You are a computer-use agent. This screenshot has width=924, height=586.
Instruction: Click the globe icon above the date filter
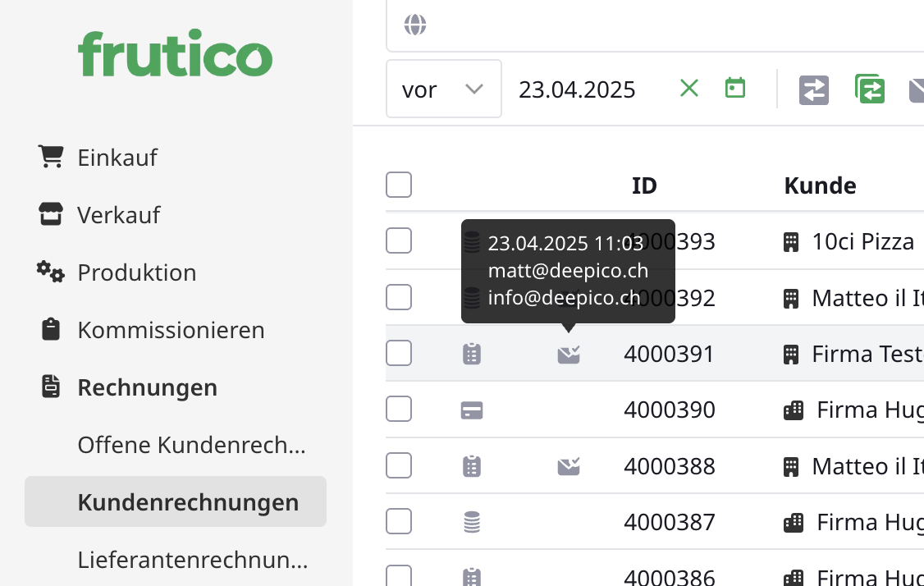coord(415,25)
